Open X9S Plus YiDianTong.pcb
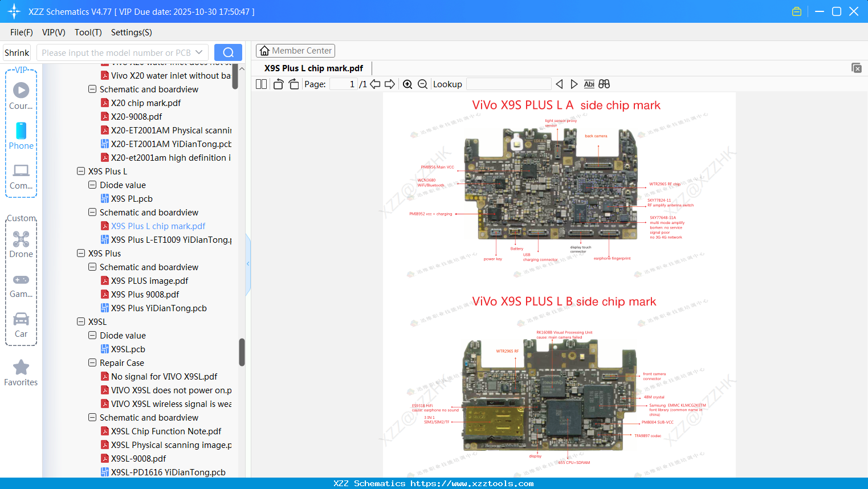The height and width of the screenshot is (489, 868). [x=159, y=308]
